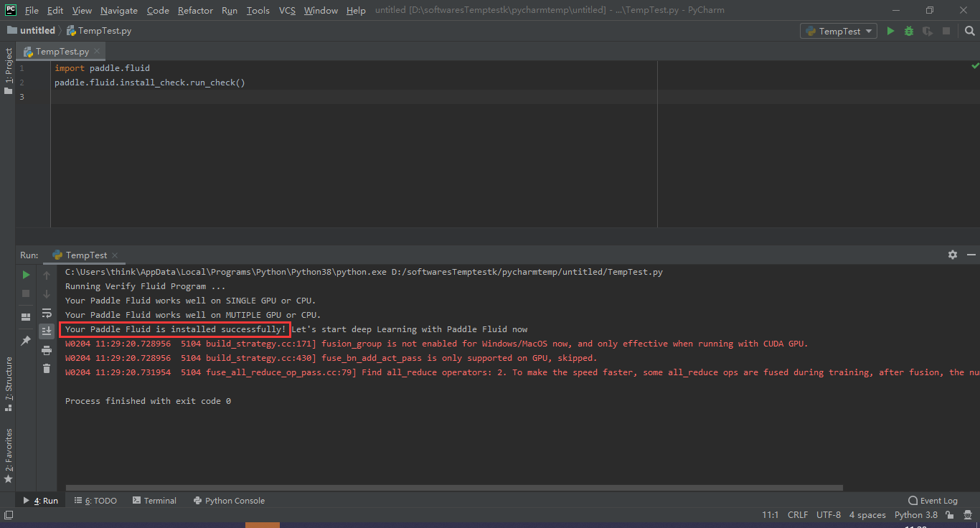
Task: Open the Window menu
Action: pyautogui.click(x=321, y=10)
